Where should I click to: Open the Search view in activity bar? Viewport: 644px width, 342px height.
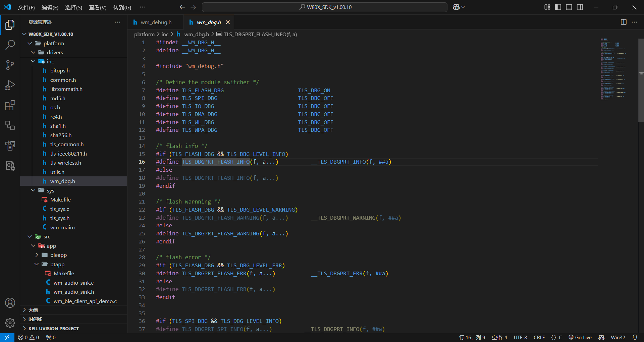click(x=10, y=45)
